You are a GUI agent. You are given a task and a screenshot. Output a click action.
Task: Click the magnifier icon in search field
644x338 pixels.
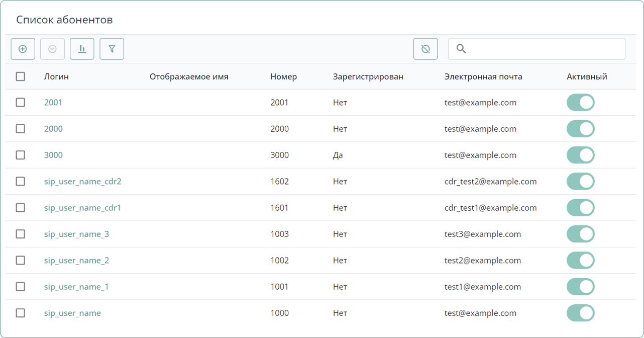pyautogui.click(x=462, y=48)
